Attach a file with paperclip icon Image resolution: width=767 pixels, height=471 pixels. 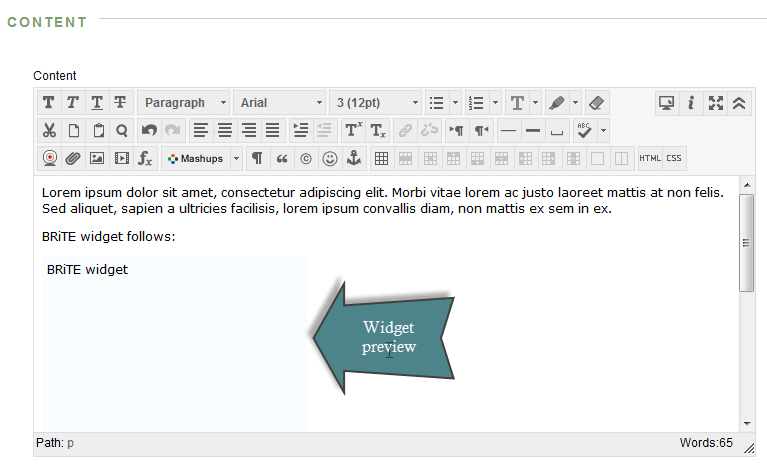[73, 158]
